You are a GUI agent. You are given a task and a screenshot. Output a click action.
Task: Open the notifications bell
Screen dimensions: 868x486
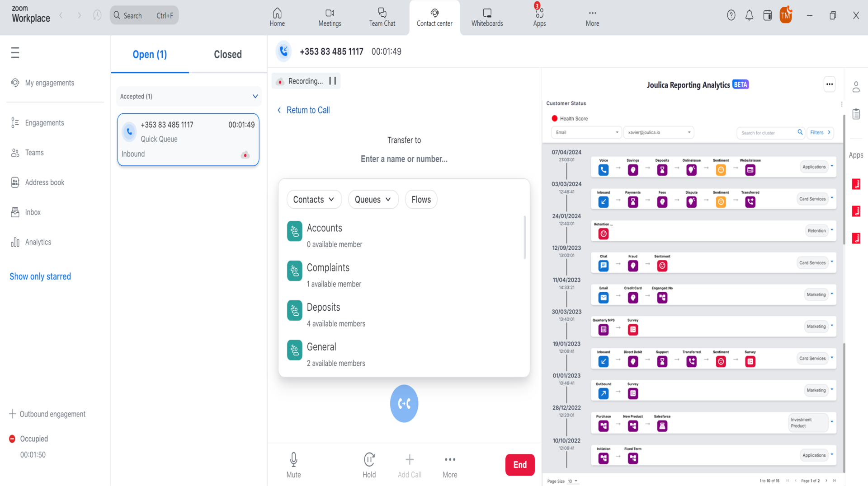tap(749, 15)
